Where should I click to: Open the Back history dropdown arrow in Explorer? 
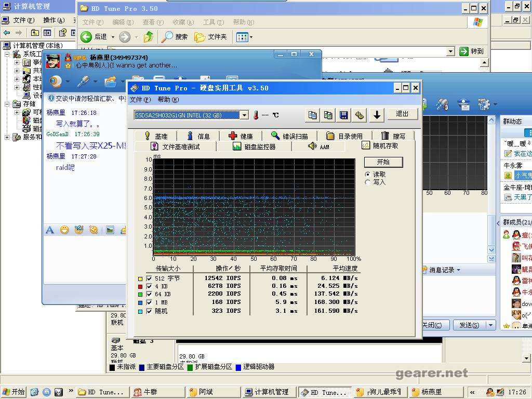[x=113, y=37]
